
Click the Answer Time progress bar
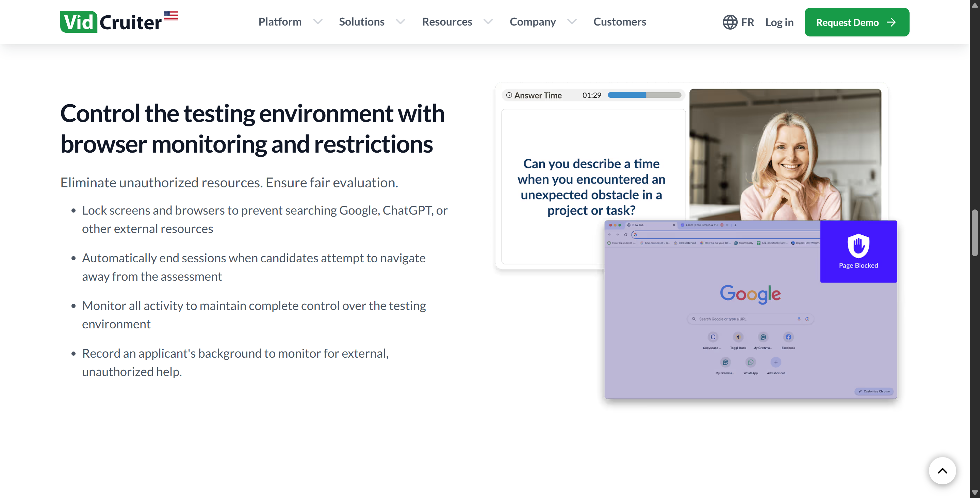(x=644, y=95)
